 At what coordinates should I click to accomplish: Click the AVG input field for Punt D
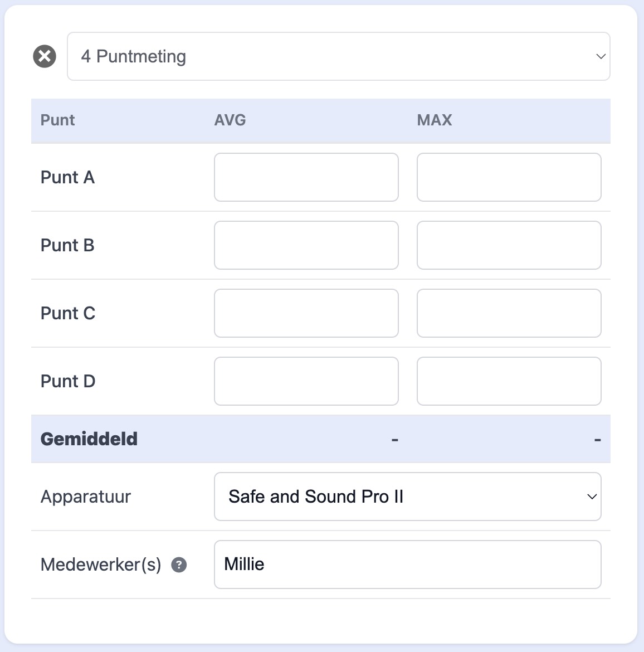pos(306,381)
